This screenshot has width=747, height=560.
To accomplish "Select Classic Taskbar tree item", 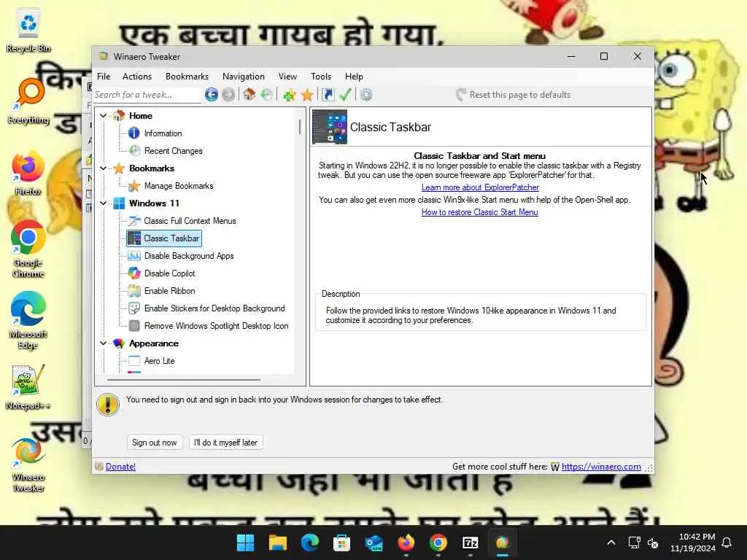I will (x=164, y=238).
